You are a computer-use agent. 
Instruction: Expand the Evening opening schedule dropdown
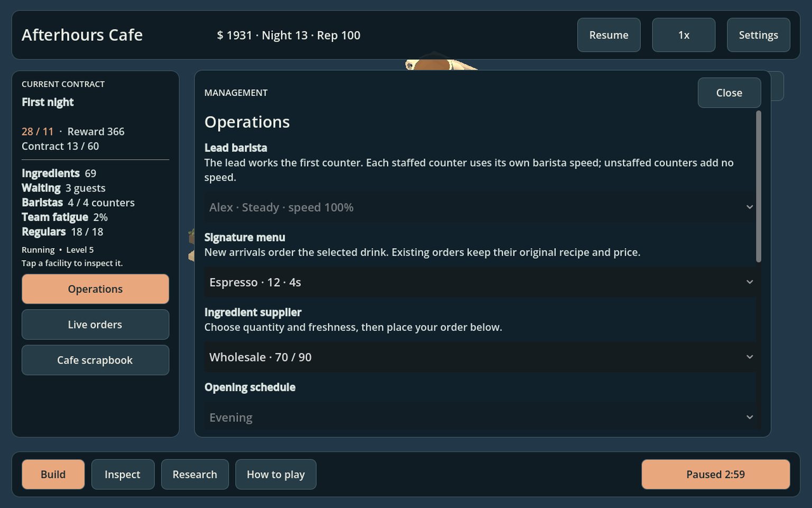(480, 417)
